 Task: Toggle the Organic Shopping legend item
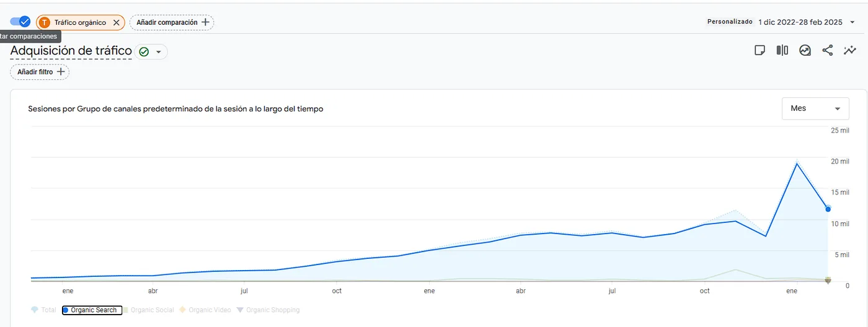(268, 310)
